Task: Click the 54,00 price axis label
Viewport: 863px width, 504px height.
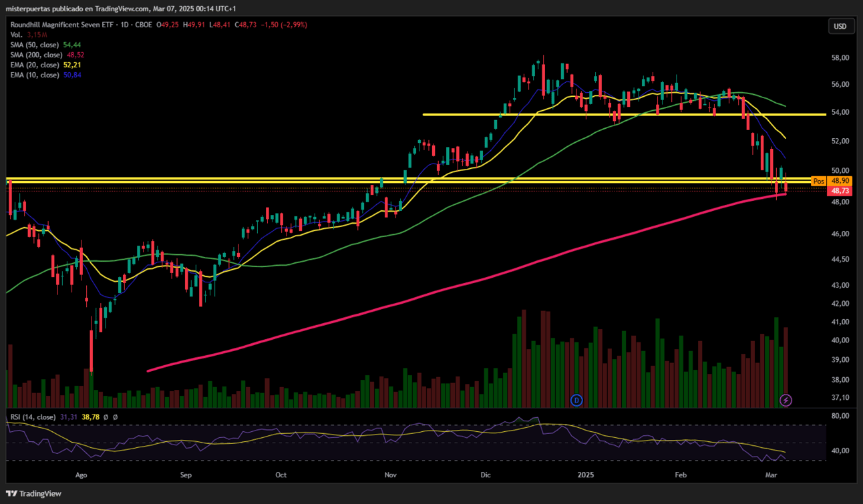Action: pos(840,112)
